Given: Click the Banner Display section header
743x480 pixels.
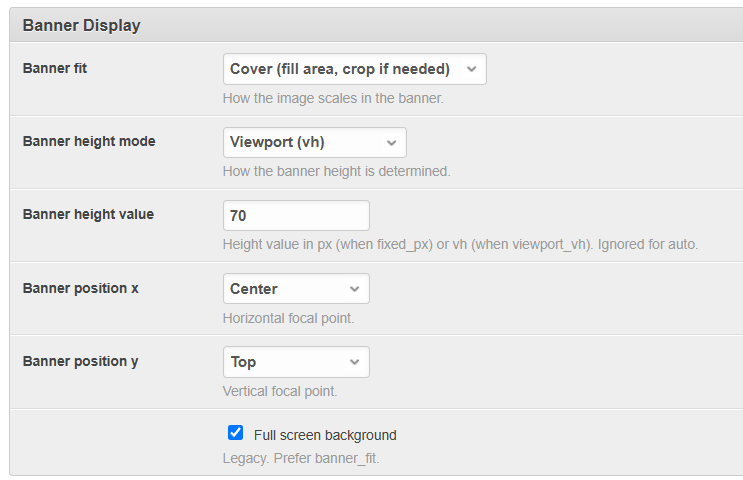Looking at the screenshot, I should click(82, 25).
